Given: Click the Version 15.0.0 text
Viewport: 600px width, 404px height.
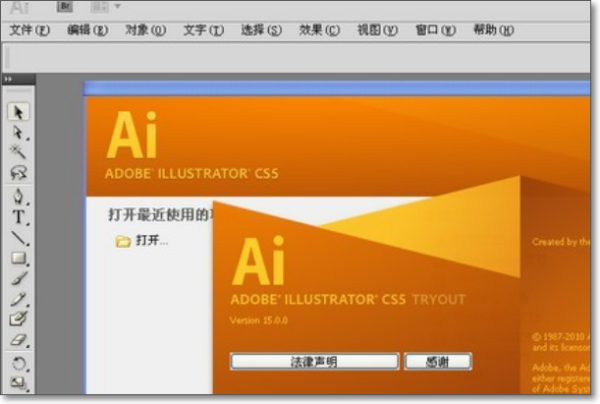Looking at the screenshot, I should pyautogui.click(x=259, y=320).
